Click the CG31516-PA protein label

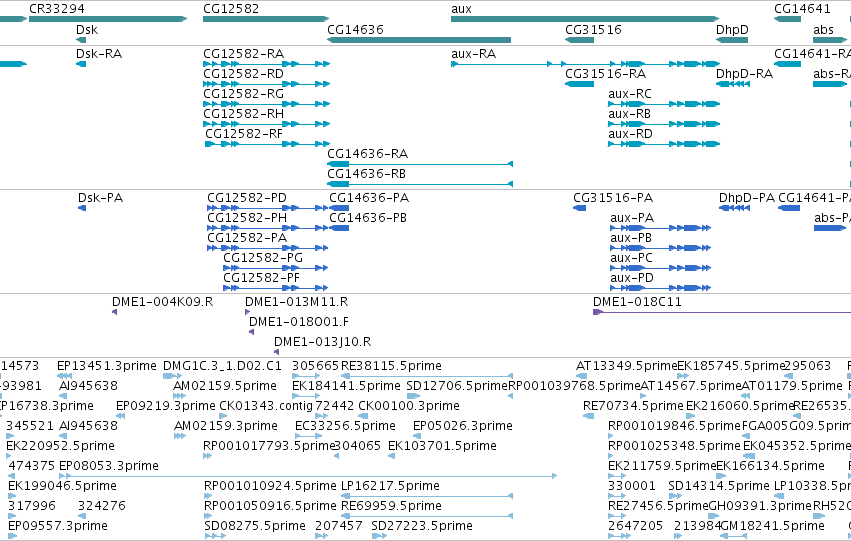tap(613, 198)
